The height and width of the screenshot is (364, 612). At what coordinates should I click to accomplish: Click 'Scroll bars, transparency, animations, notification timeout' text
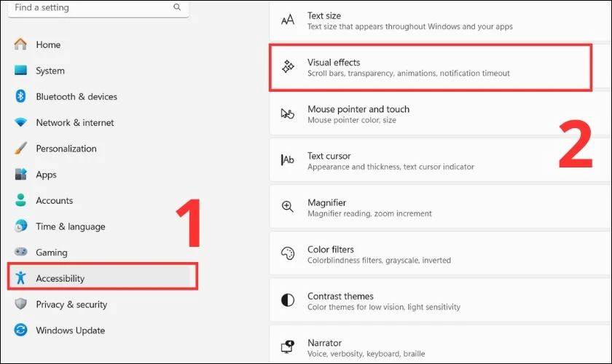click(x=408, y=74)
